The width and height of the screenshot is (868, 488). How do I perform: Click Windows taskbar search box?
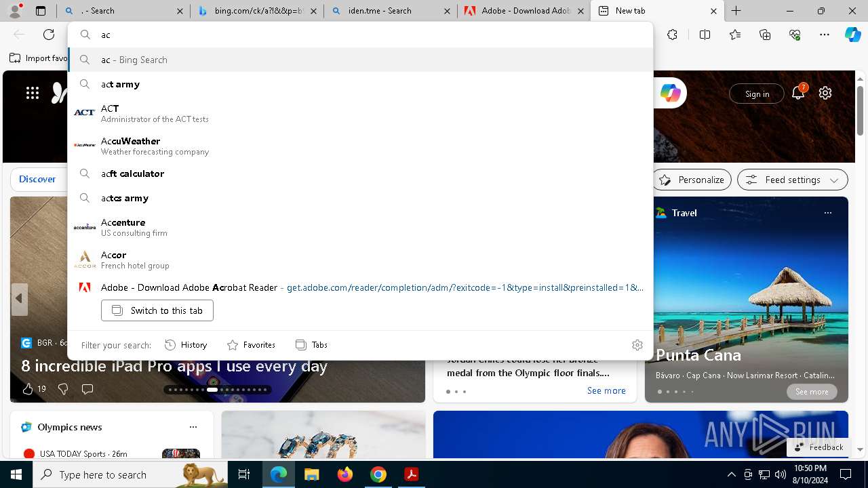130,474
